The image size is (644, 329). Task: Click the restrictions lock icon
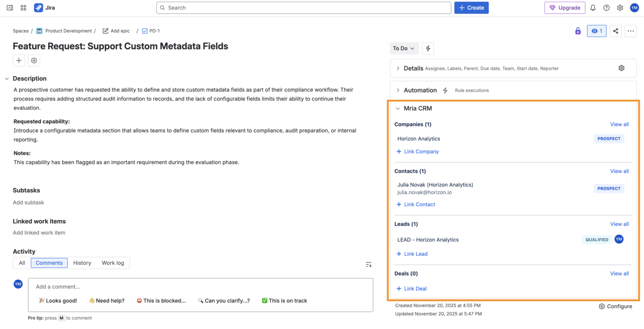pos(578,30)
